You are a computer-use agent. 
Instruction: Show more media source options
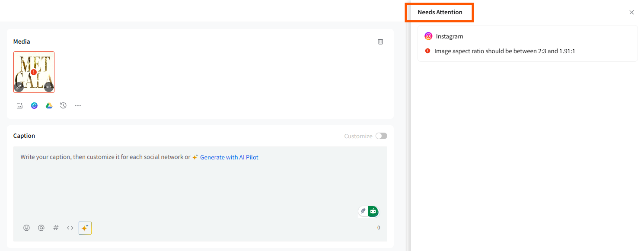(x=78, y=105)
